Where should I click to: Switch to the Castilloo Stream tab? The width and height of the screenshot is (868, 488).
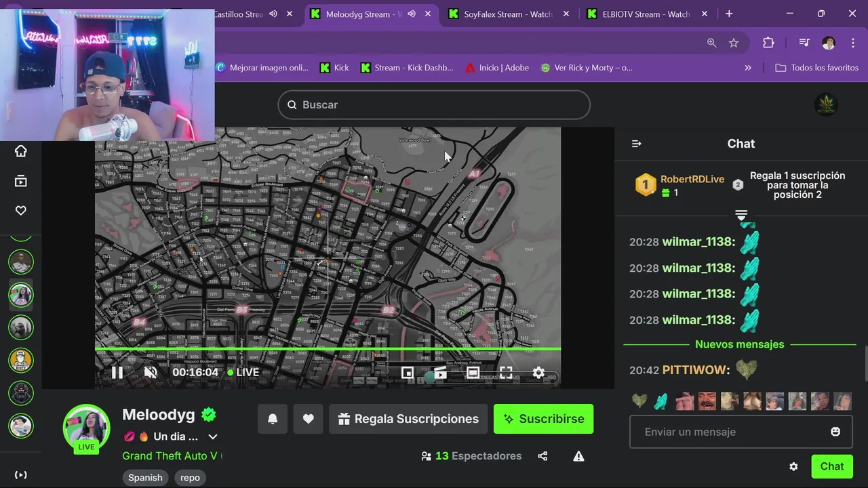[x=237, y=14]
